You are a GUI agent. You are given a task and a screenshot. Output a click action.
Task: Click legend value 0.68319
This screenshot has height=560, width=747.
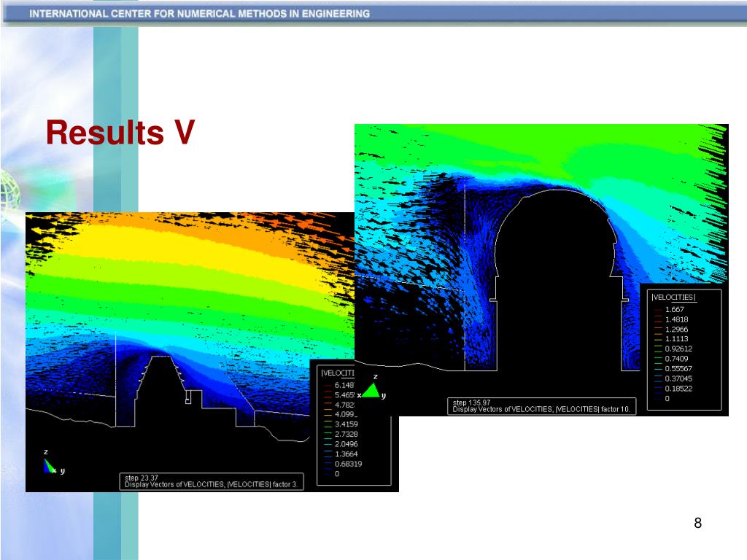click(348, 464)
